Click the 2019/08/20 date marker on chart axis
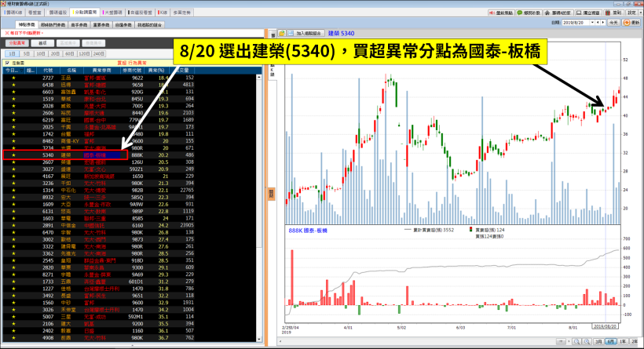 pyautogui.click(x=606, y=326)
